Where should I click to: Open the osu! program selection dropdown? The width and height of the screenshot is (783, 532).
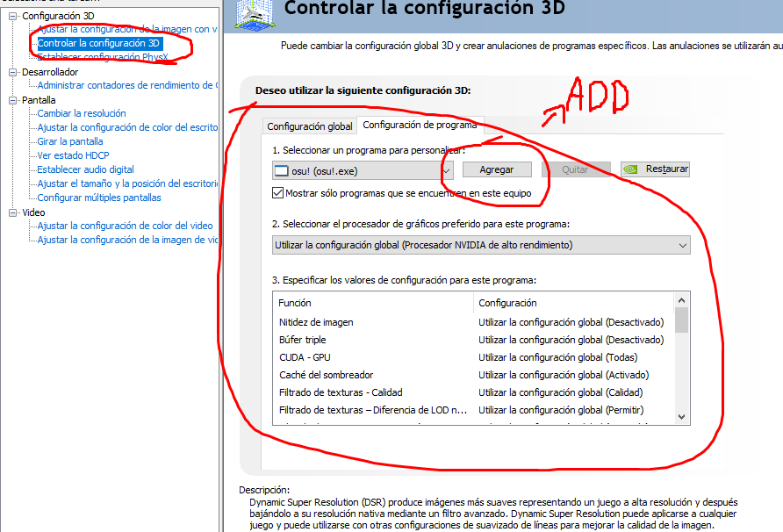[x=363, y=171]
